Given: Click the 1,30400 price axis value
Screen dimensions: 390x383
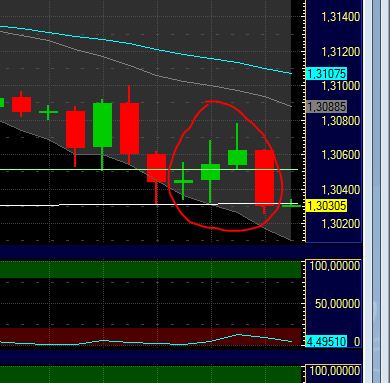Looking at the screenshot, I should point(340,190).
